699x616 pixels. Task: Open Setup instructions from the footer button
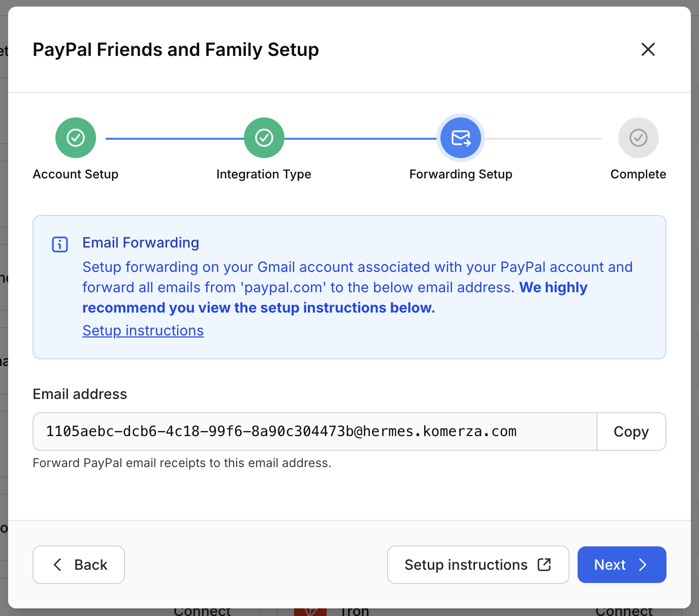click(478, 565)
